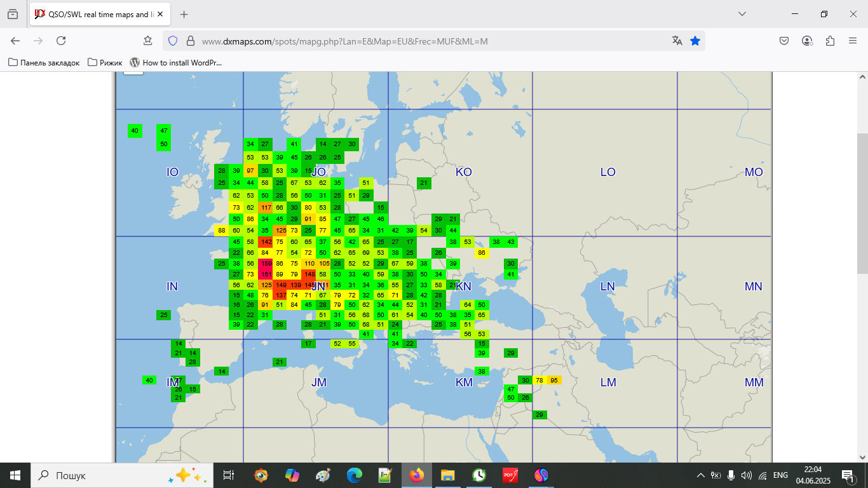Click the Пошук taskbar search box

point(122,475)
